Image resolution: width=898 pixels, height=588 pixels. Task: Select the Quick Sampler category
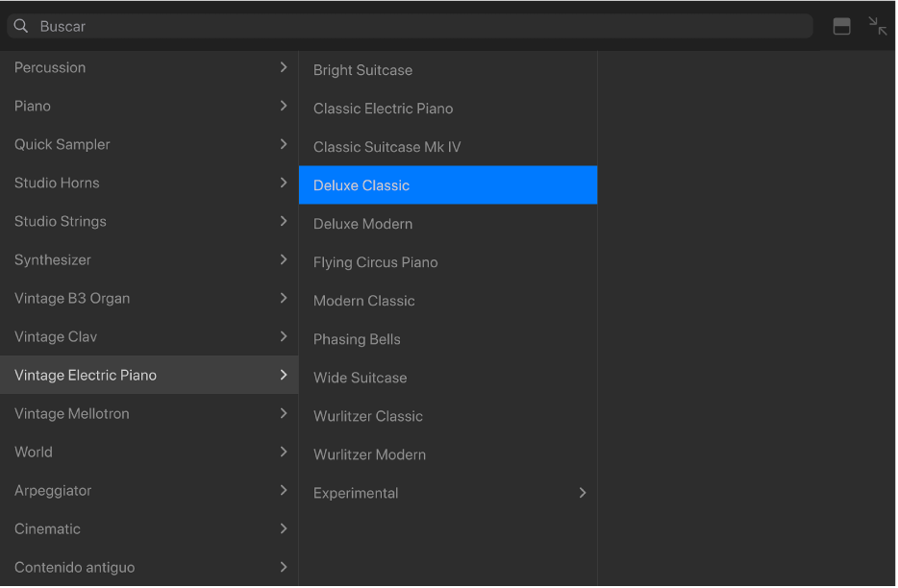pos(62,144)
